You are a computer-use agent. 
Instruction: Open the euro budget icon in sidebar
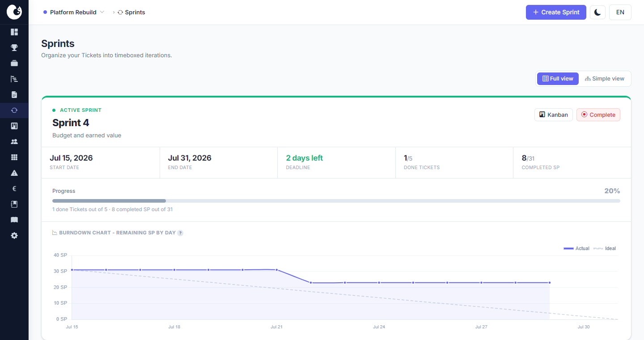coord(14,188)
